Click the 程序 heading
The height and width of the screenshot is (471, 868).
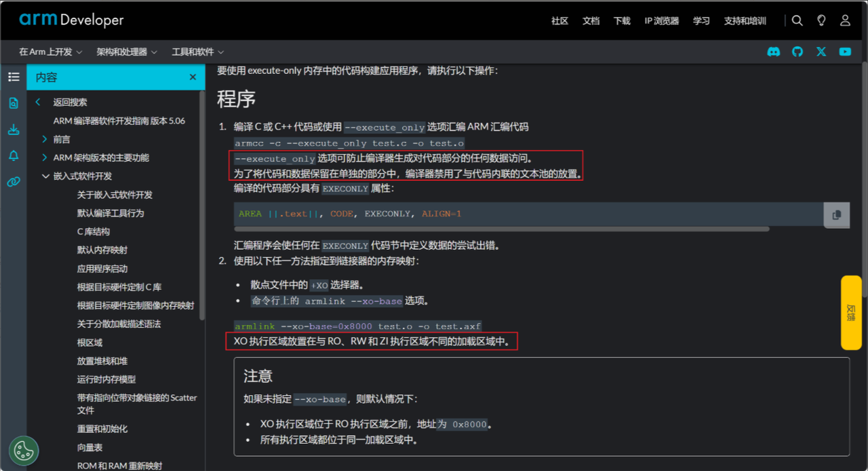(236, 99)
